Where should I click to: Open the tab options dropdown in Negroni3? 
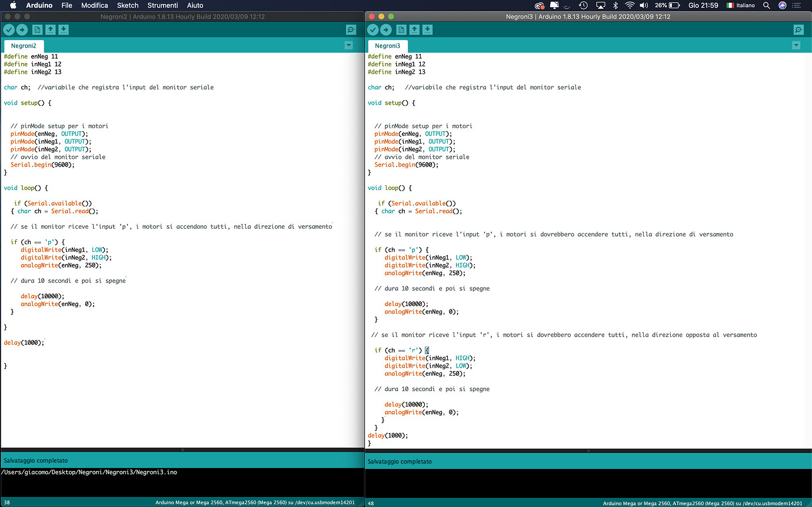796,45
